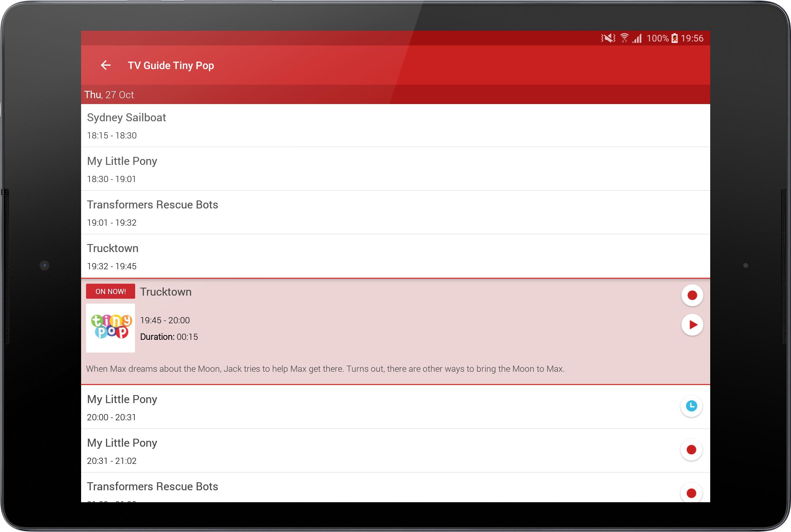The image size is (791, 532).
Task: Play the live Trucktown programme
Action: tap(692, 325)
